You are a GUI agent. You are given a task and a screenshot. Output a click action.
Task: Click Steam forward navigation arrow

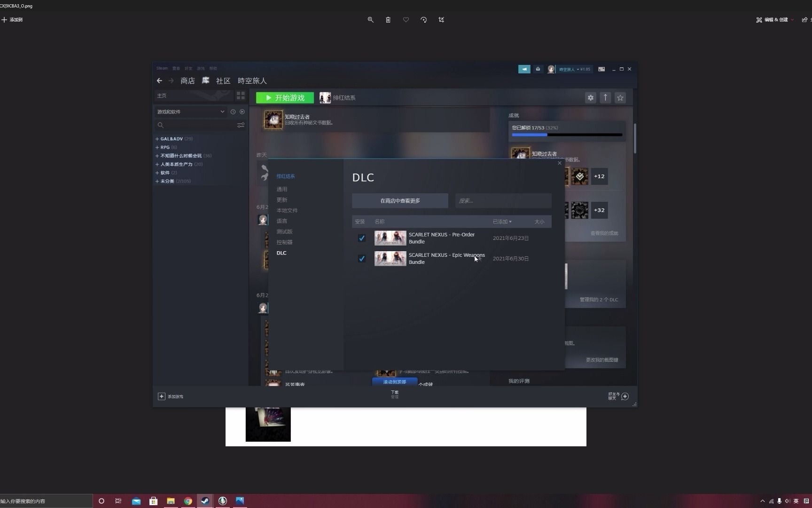click(171, 81)
